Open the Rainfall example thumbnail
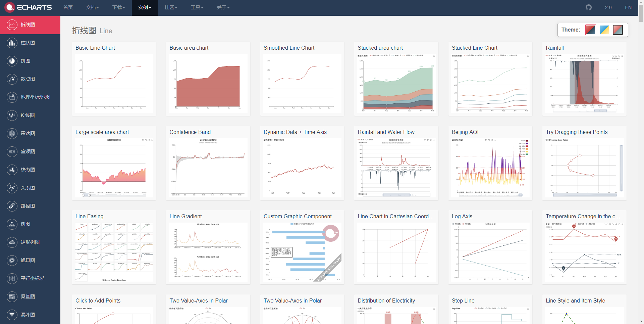Viewport: 644px width, 324px height. click(x=584, y=84)
